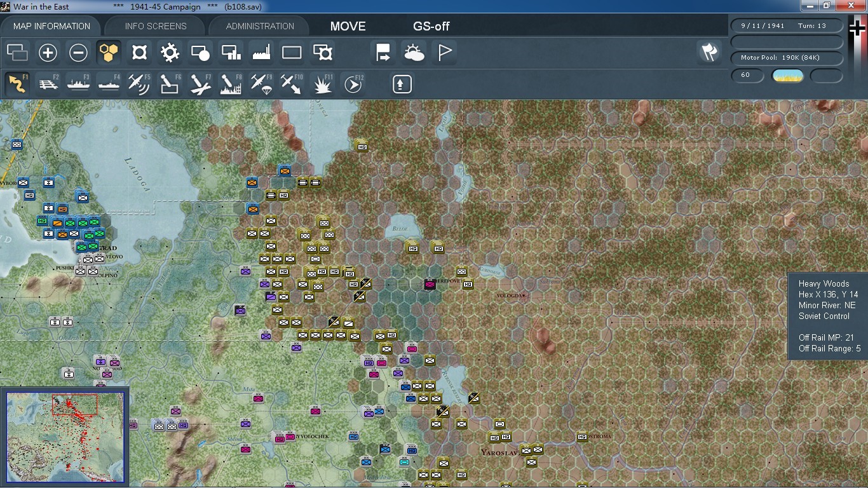Image resolution: width=868 pixels, height=488 pixels.
Task: Click the crossed flags button
Action: (709, 52)
